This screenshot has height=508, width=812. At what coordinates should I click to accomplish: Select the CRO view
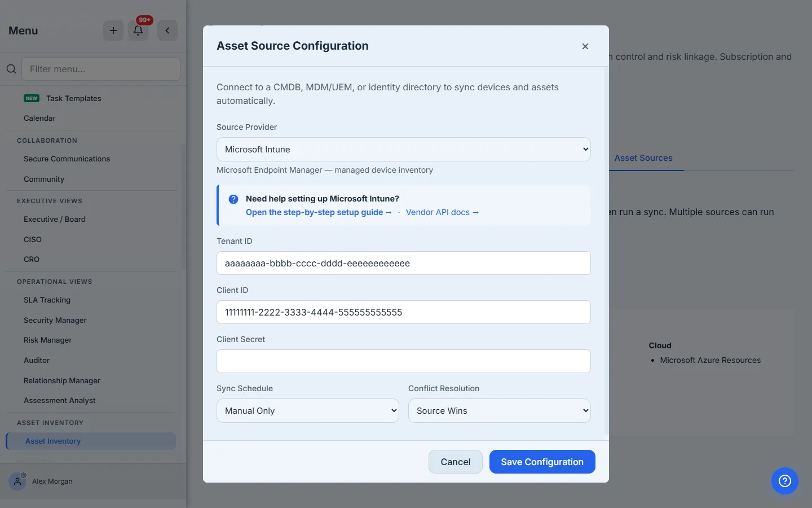(x=32, y=260)
